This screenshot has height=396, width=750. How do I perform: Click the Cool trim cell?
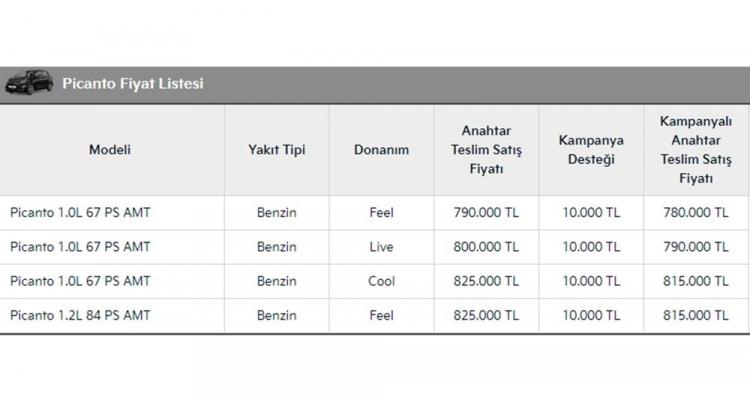pyautogui.click(x=381, y=281)
